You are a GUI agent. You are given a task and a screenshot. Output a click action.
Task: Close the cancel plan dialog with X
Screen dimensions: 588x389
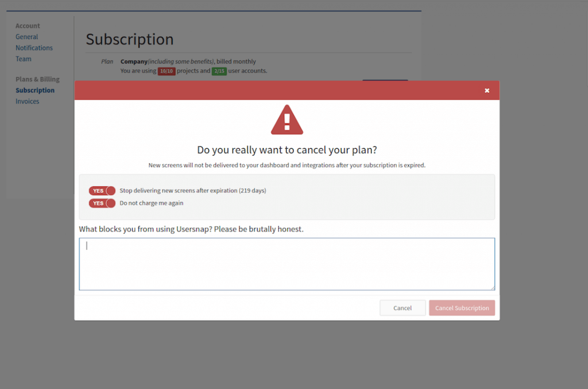point(487,90)
